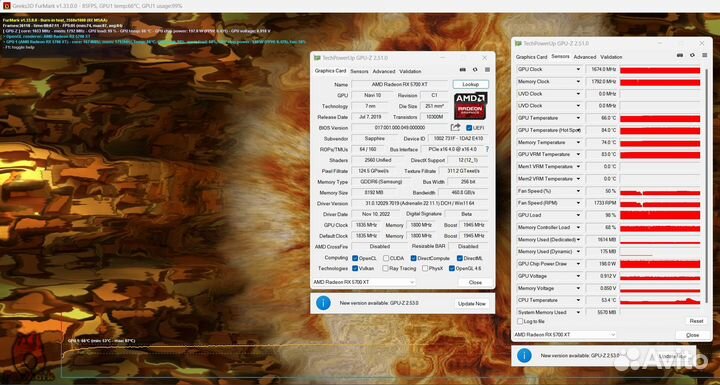Click Close button in Sensors window
Viewport: 720px width, 385px height.
pos(692,335)
